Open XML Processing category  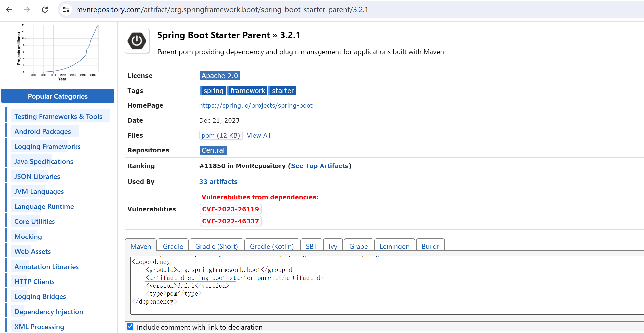pos(39,327)
